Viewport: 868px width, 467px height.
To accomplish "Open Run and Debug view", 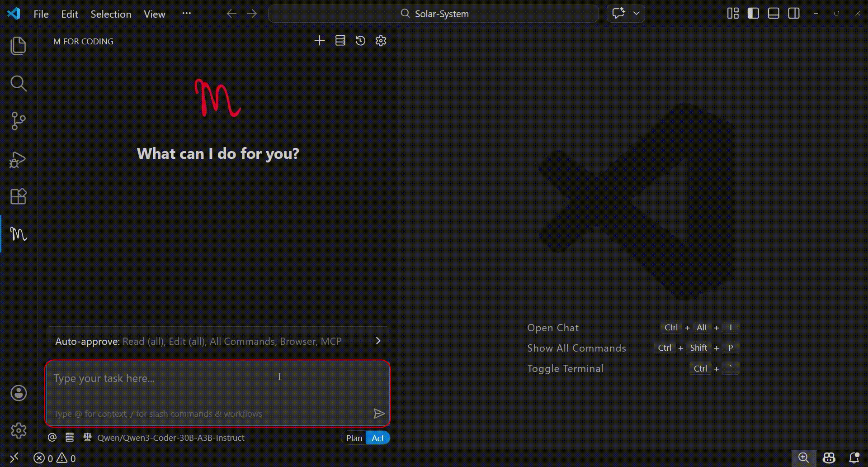I will 18,159.
